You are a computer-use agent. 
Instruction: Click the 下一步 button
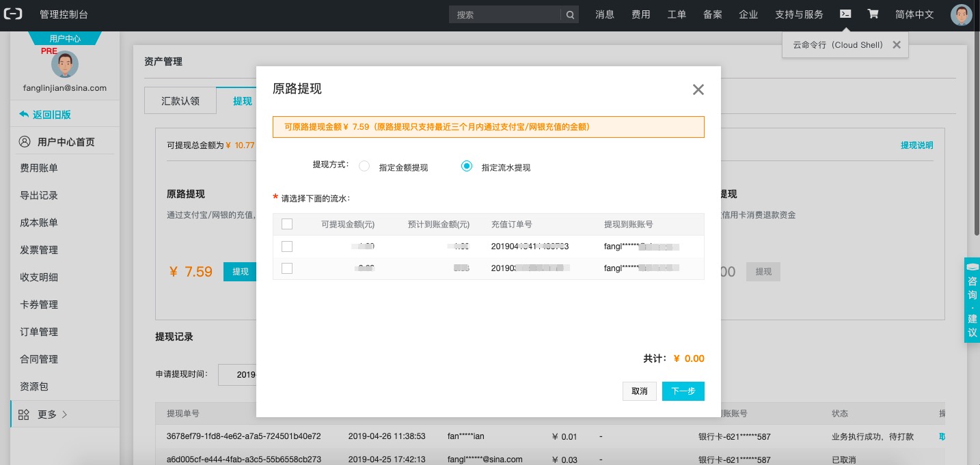click(683, 391)
